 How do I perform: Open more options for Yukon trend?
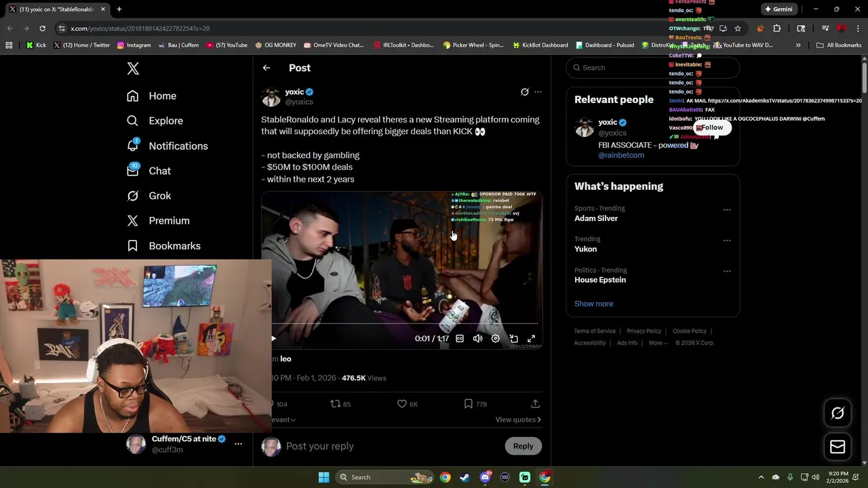tap(727, 240)
